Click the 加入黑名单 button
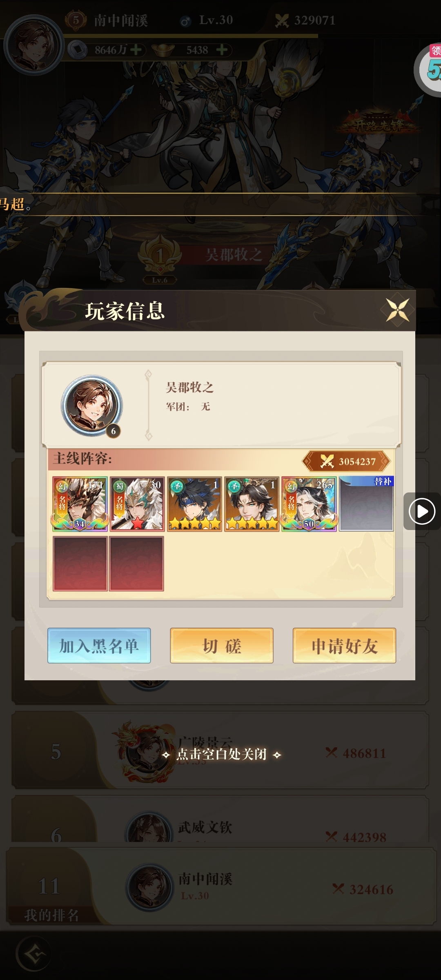Viewport: 441px width, 980px height. pyautogui.click(x=99, y=646)
